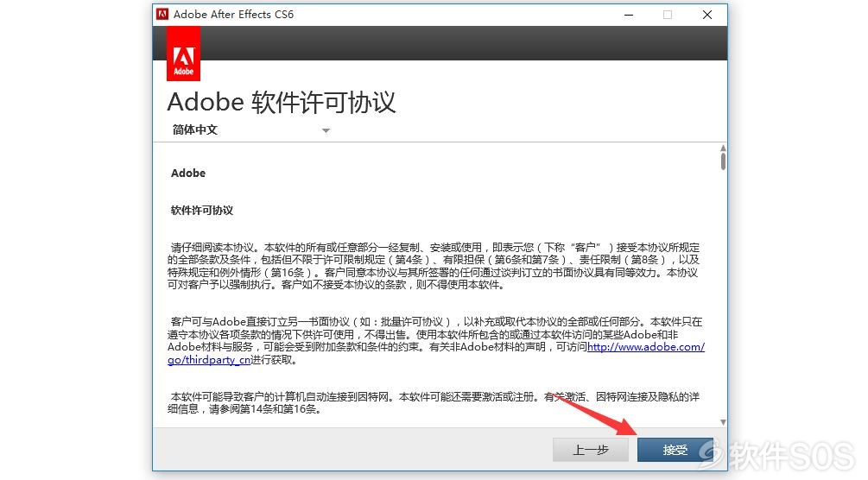Click the bold 'Adobe' text in agreement

coord(188,174)
